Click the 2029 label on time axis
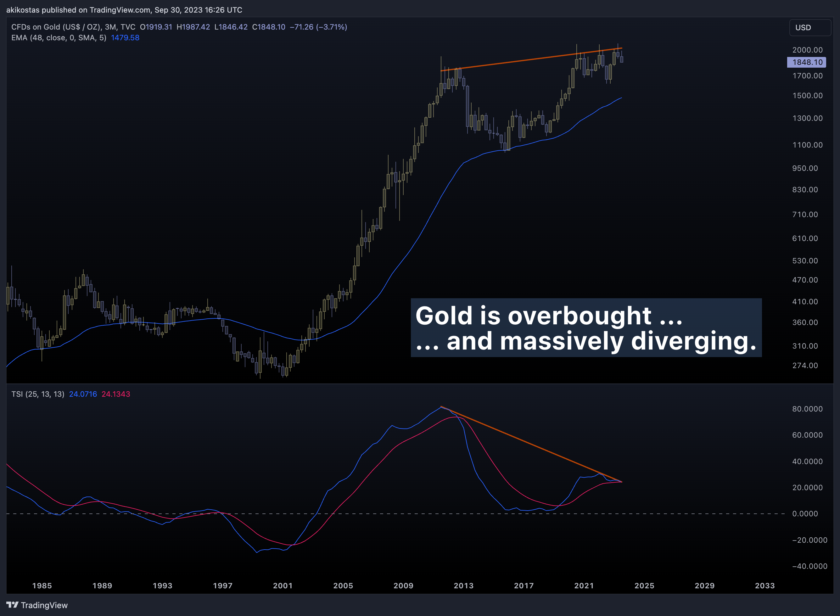 click(705, 586)
